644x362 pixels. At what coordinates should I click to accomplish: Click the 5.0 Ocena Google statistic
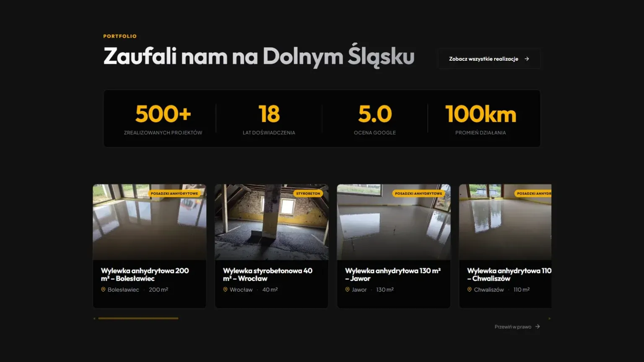pyautogui.click(x=375, y=119)
